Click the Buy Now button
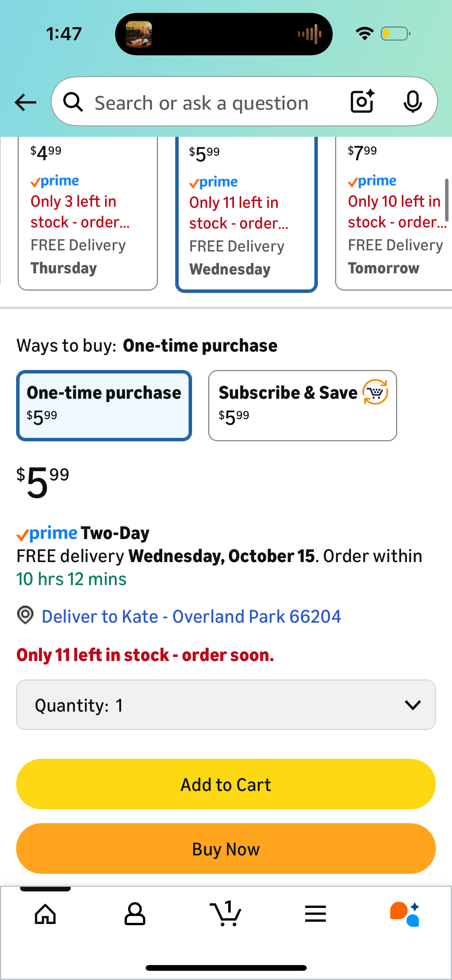 pyautogui.click(x=226, y=848)
